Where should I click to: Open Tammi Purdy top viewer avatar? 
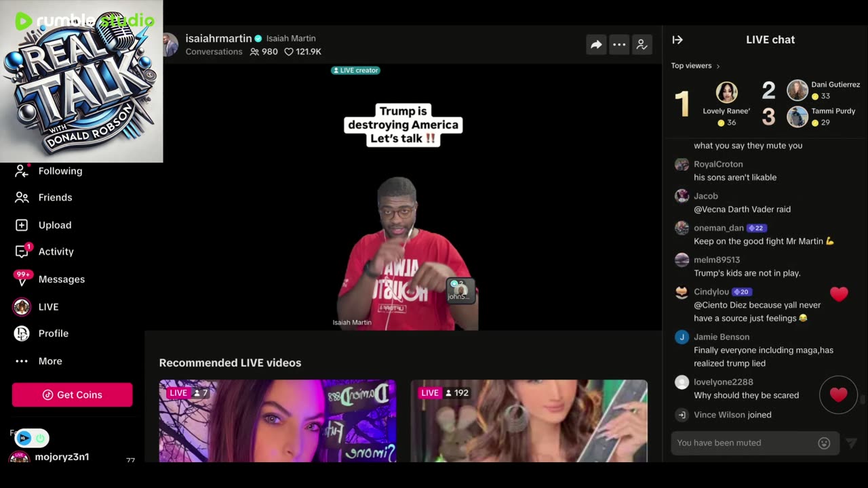click(797, 117)
